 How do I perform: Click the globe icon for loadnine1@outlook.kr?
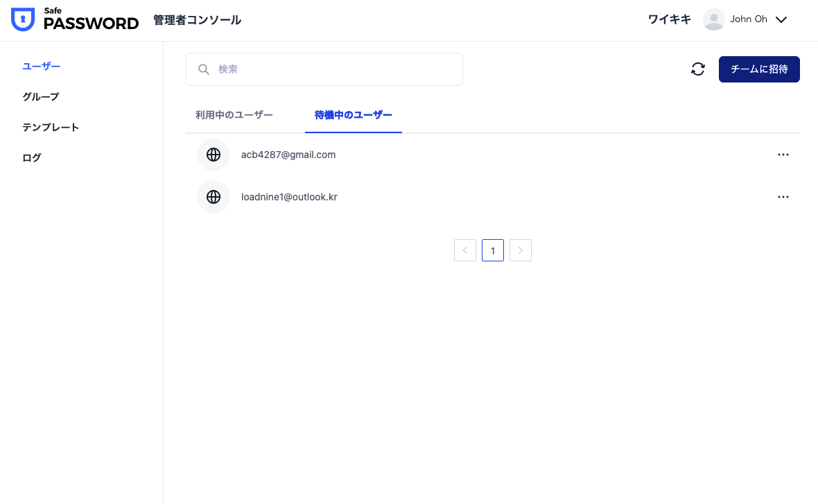tap(214, 197)
